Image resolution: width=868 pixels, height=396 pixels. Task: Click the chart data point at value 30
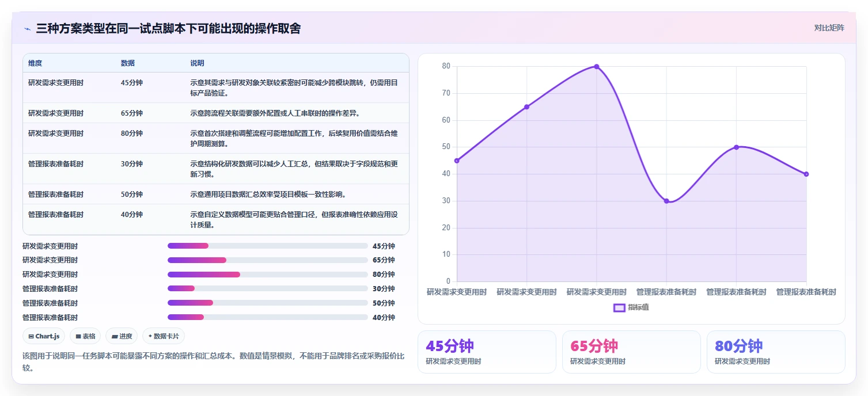(x=666, y=201)
